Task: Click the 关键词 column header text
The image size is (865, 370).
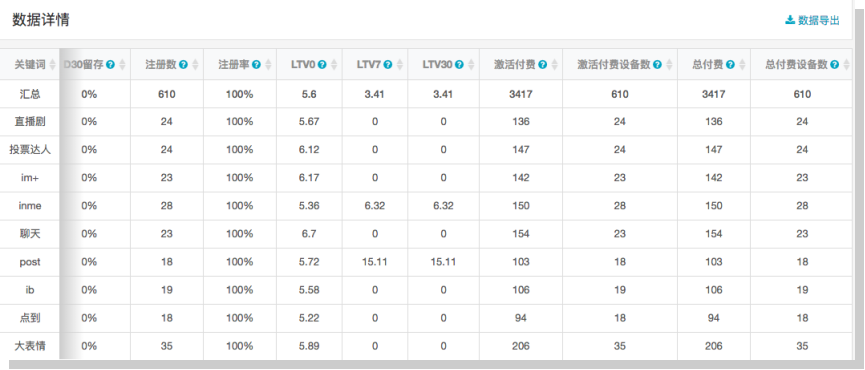Action: point(30,65)
